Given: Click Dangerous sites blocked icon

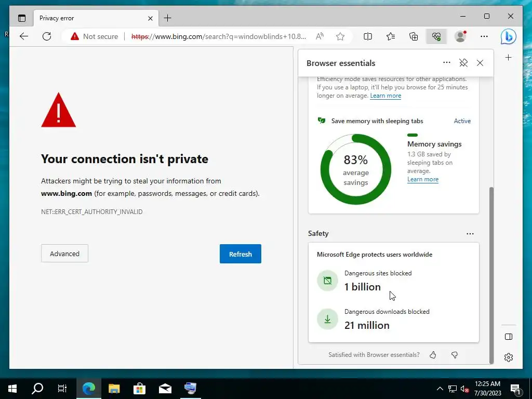Looking at the screenshot, I should pyautogui.click(x=327, y=281).
